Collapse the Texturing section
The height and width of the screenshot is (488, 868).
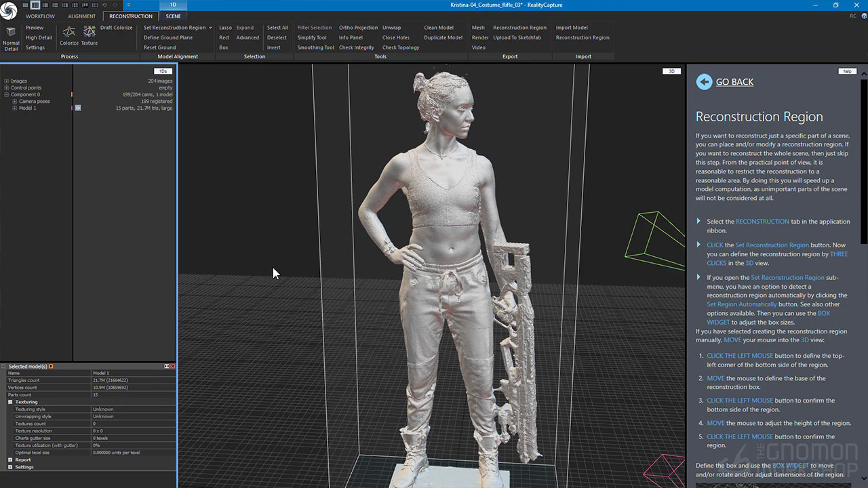click(x=10, y=402)
